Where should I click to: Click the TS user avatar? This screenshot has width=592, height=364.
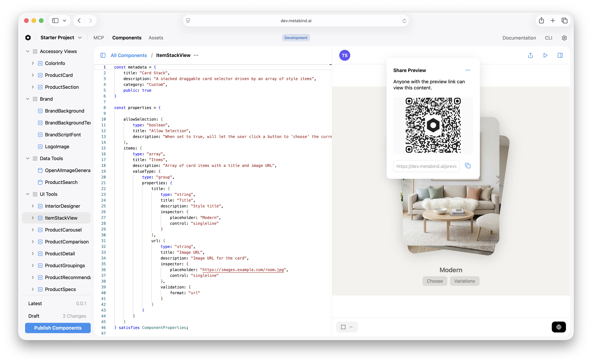344,55
